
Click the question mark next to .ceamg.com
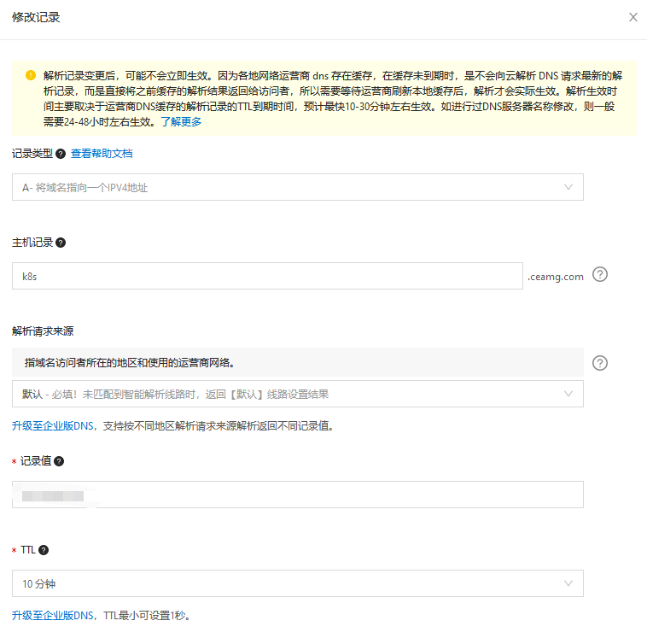pos(600,274)
